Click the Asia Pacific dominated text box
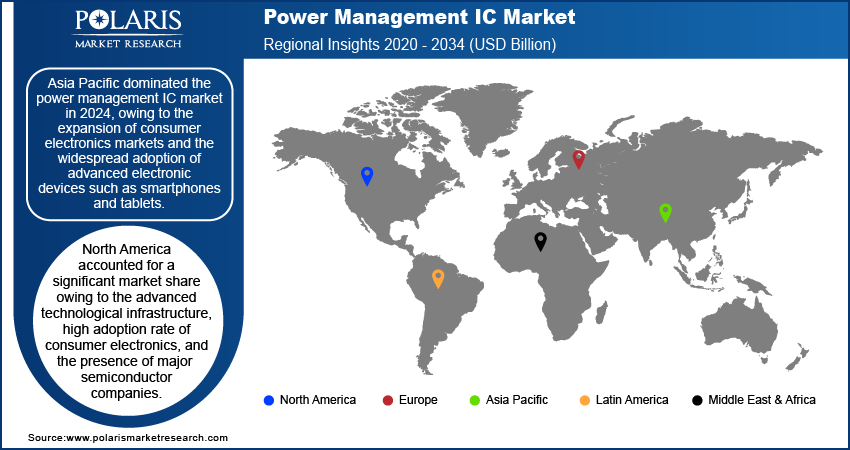Image resolution: width=850 pixels, height=450 pixels. pos(130,144)
